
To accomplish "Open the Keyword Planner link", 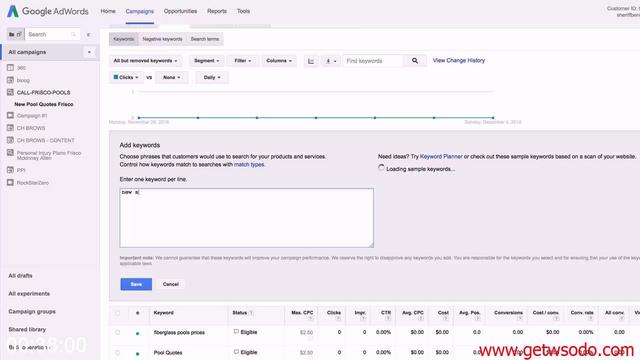I will [441, 156].
